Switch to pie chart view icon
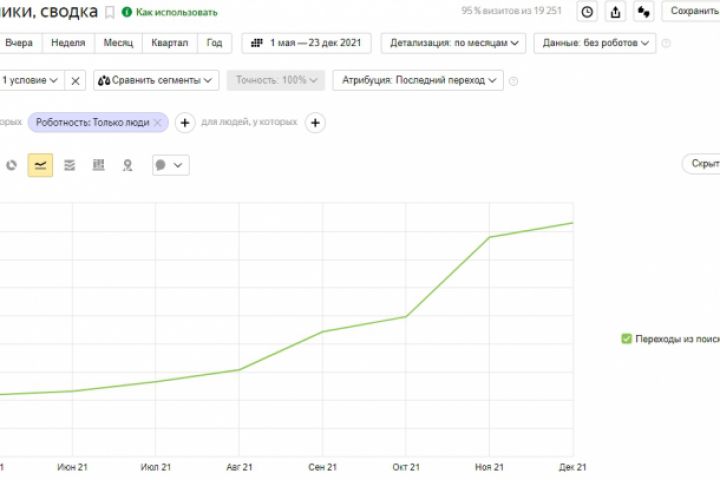Screen dimensions: 720x480 tap(11, 165)
